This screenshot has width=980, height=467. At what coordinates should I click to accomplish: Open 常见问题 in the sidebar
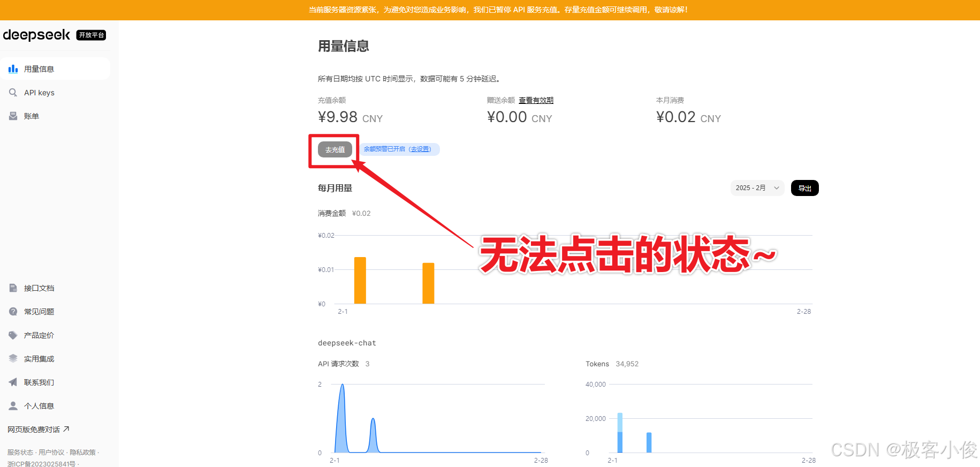(x=56, y=312)
